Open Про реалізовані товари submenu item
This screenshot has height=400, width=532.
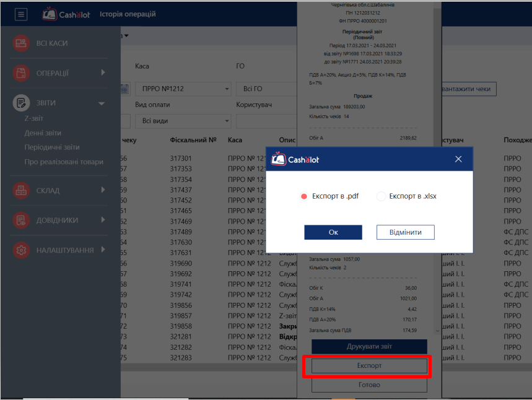(x=64, y=162)
